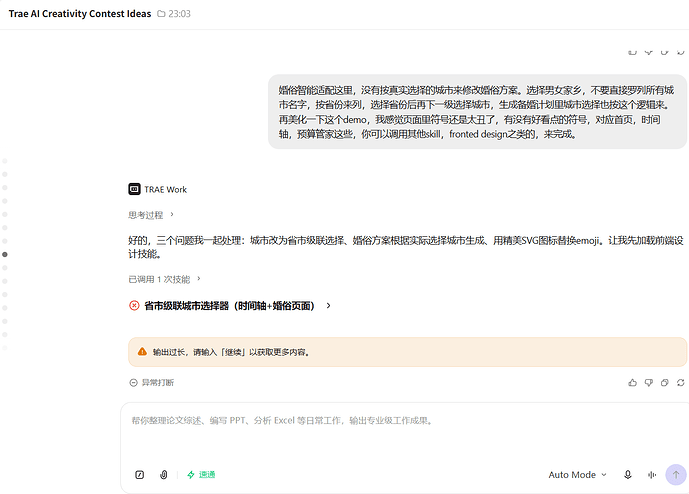Click the reply paragraph starting 好的，三个问题

click(406, 247)
